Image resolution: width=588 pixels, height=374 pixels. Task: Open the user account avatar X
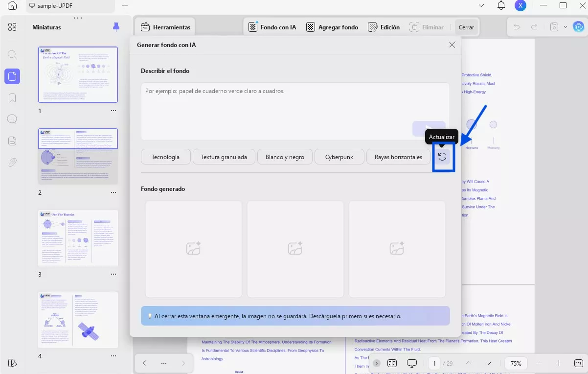coord(520,6)
